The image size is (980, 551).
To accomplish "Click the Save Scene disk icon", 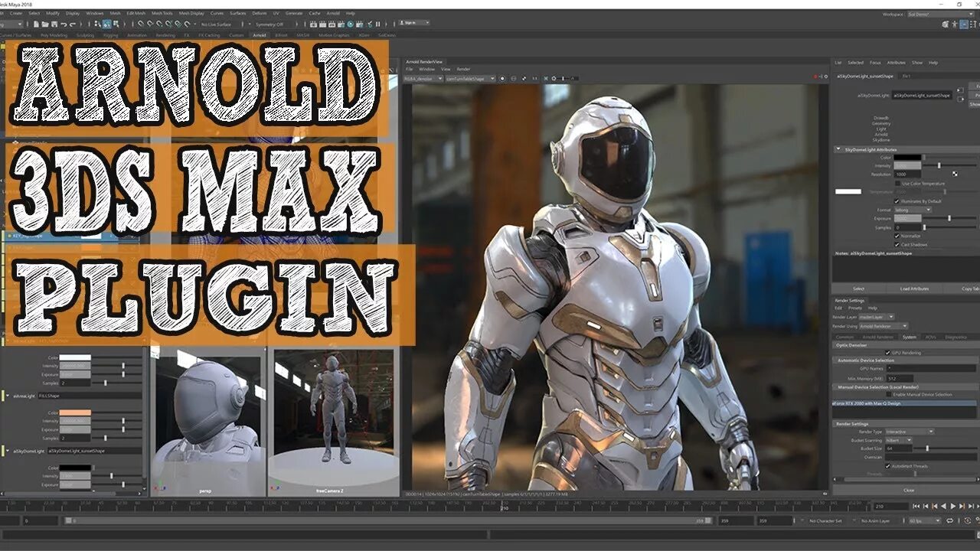I will click(54, 24).
